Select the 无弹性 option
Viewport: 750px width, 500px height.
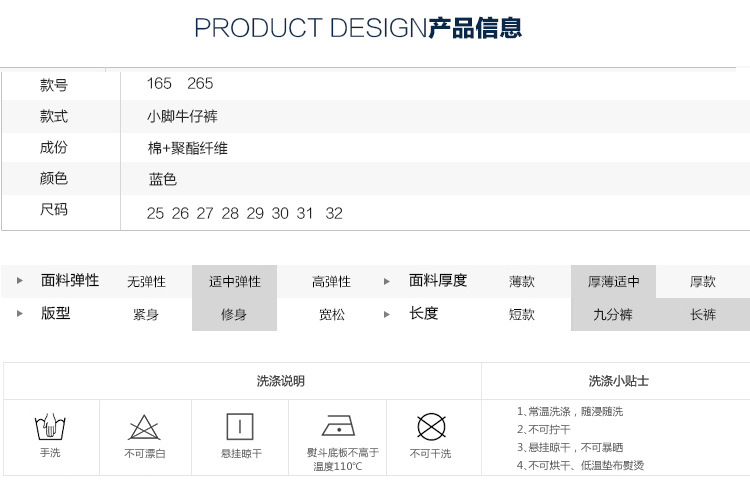146,281
